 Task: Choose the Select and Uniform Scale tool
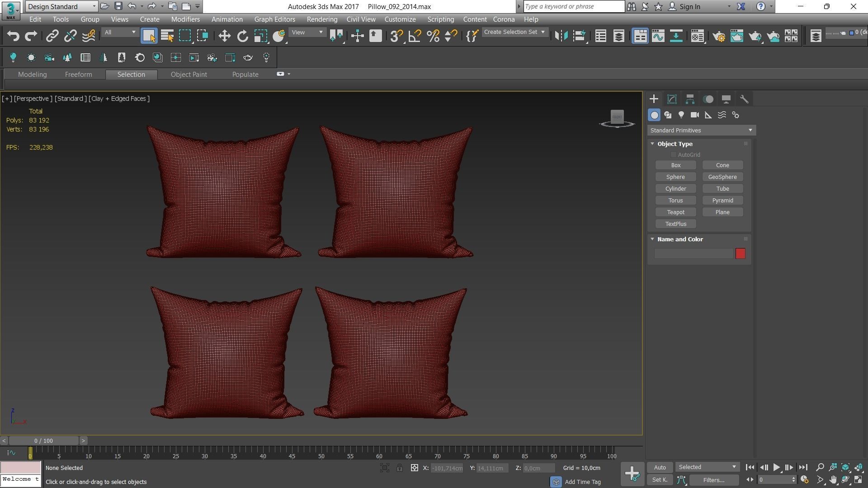click(261, 36)
